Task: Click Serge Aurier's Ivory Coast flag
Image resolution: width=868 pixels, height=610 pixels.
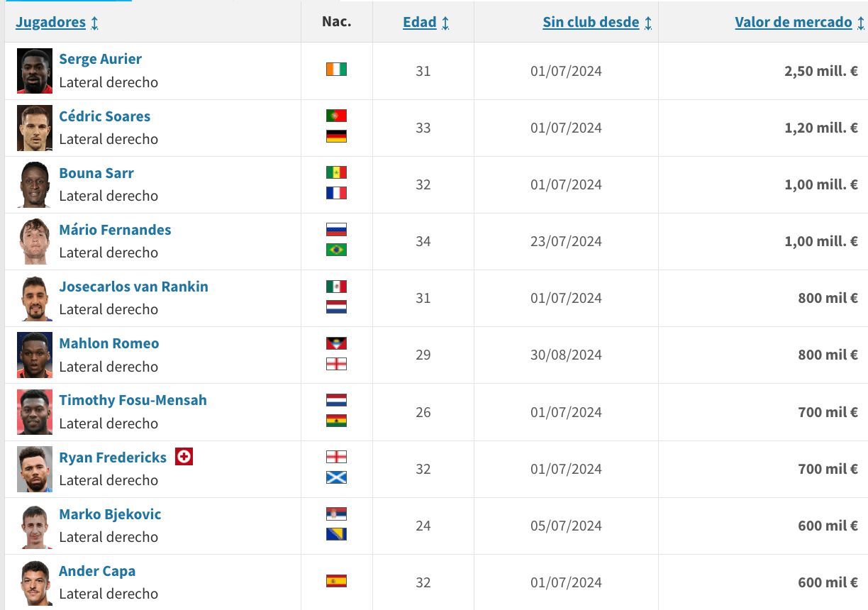Action: click(336, 70)
